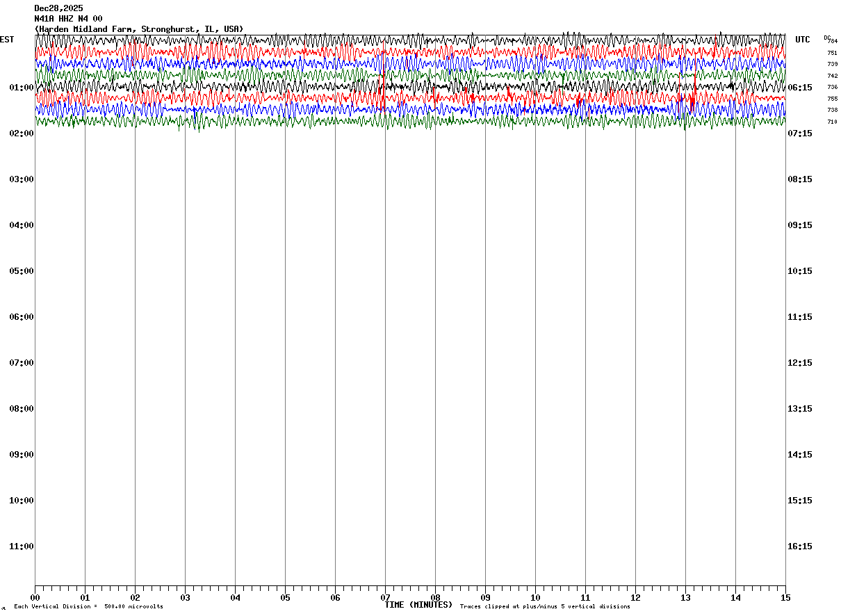The width and height of the screenshot is (841, 616).
Task: Click the 11:00 EST time label
Action: pyautogui.click(x=22, y=546)
